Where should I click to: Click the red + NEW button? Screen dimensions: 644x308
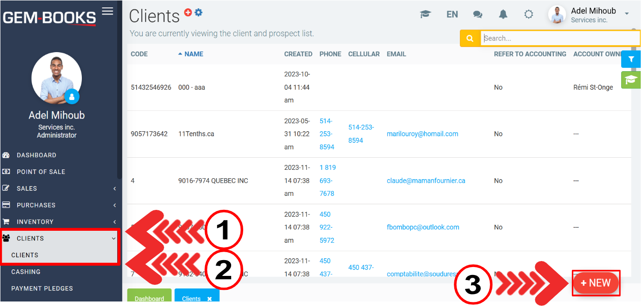(x=596, y=283)
